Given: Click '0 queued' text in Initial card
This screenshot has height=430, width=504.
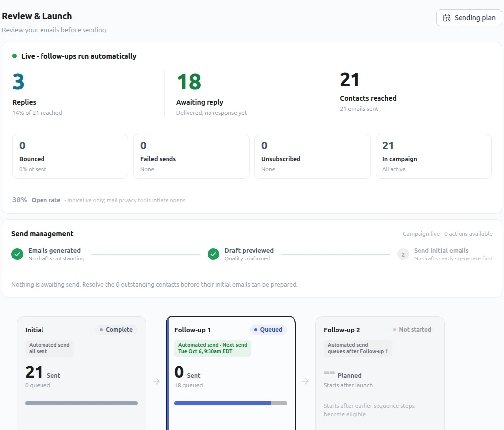Looking at the screenshot, I should click(38, 385).
